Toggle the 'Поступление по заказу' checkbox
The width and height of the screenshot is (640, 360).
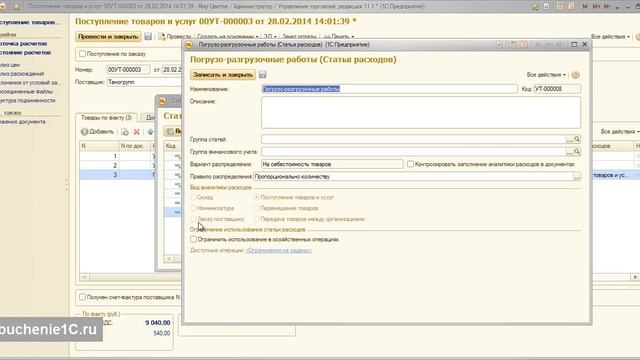(x=82, y=54)
